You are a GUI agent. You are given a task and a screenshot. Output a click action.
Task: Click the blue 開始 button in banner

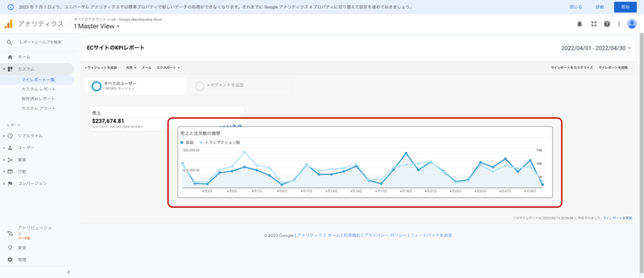pos(625,7)
